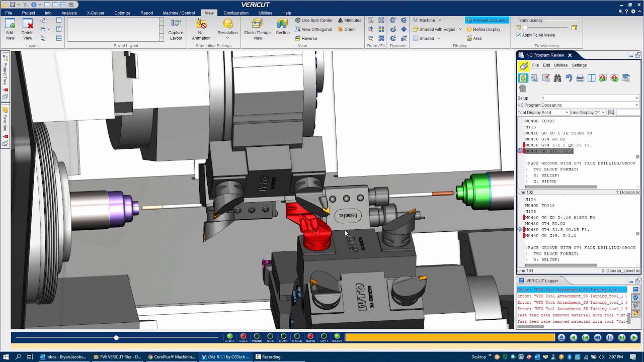Open CoroPlus Machining Chrome taskbar item
This screenshot has width=644, height=362.
click(171, 357)
